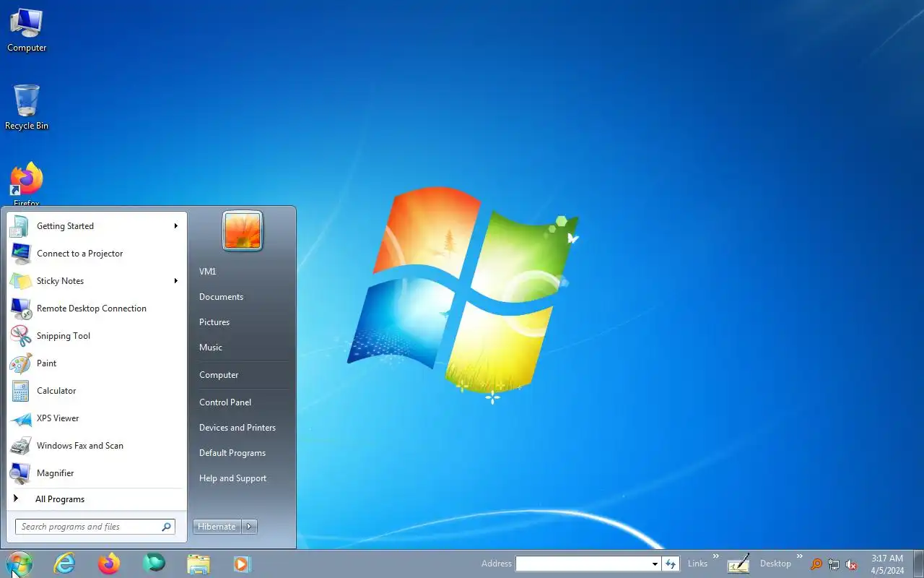The image size is (924, 578).
Task: Open Windows Fax and Scan
Action: pyautogui.click(x=97, y=446)
